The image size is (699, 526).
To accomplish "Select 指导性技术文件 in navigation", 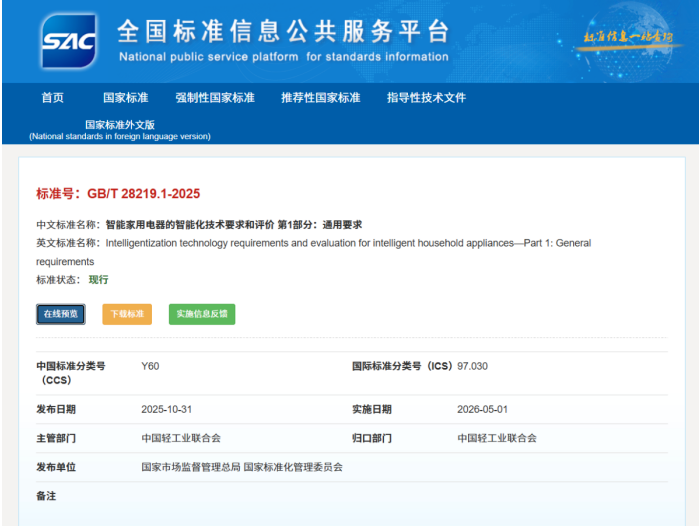I will point(426,98).
